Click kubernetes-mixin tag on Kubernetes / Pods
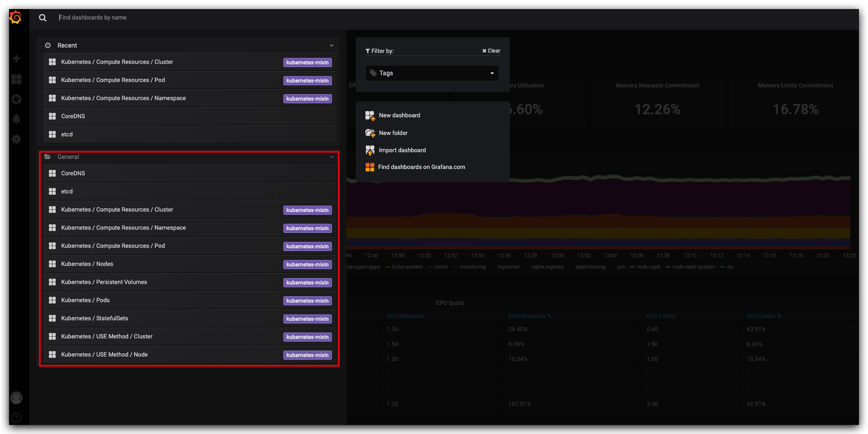This screenshot has width=868, height=434. [307, 301]
